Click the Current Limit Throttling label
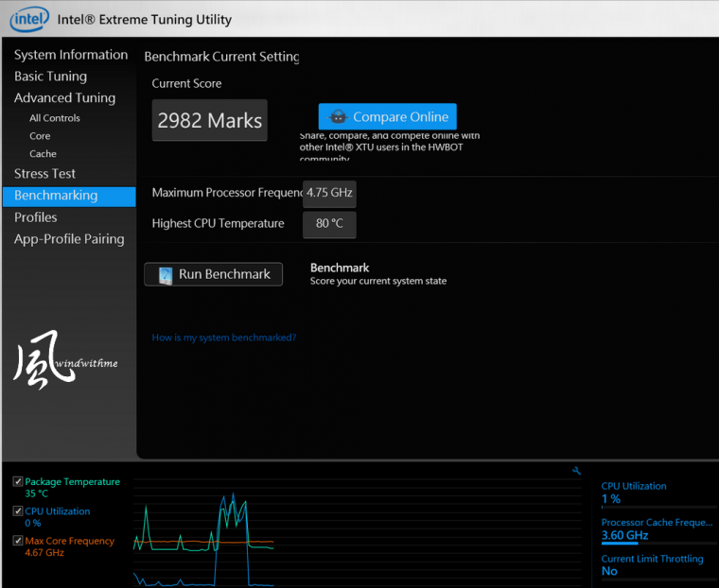This screenshot has width=719, height=588. [652, 559]
